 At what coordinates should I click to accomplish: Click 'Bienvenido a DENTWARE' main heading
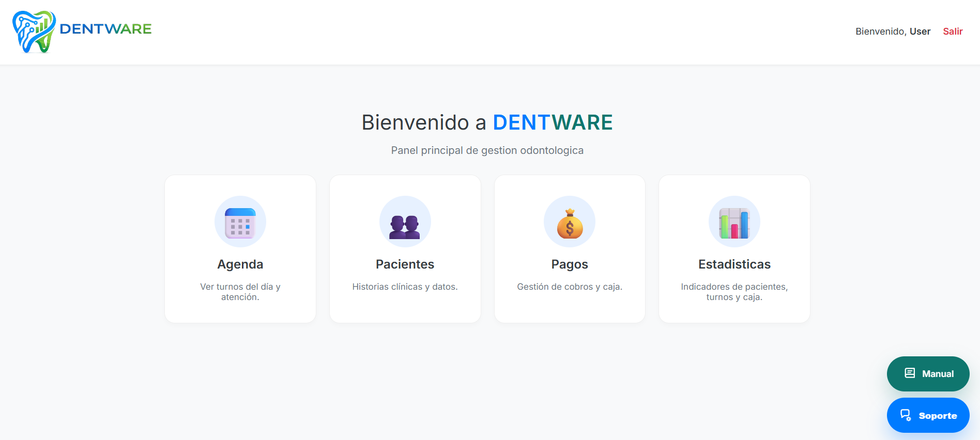pyautogui.click(x=487, y=123)
